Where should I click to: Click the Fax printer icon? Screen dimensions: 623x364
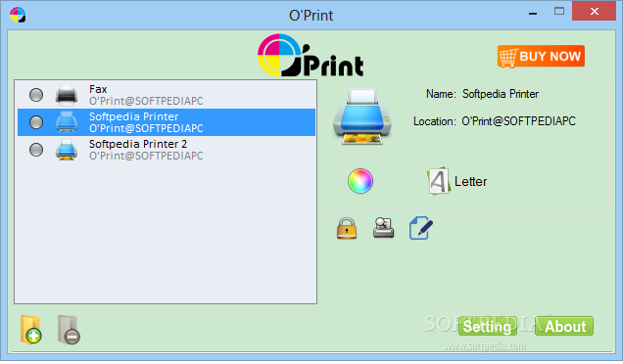pyautogui.click(x=67, y=95)
